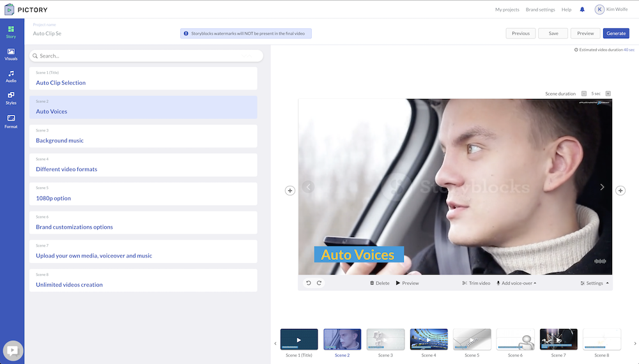Click the Auto Voices caption on preview
The width and height of the screenshot is (639, 364).
(358, 254)
